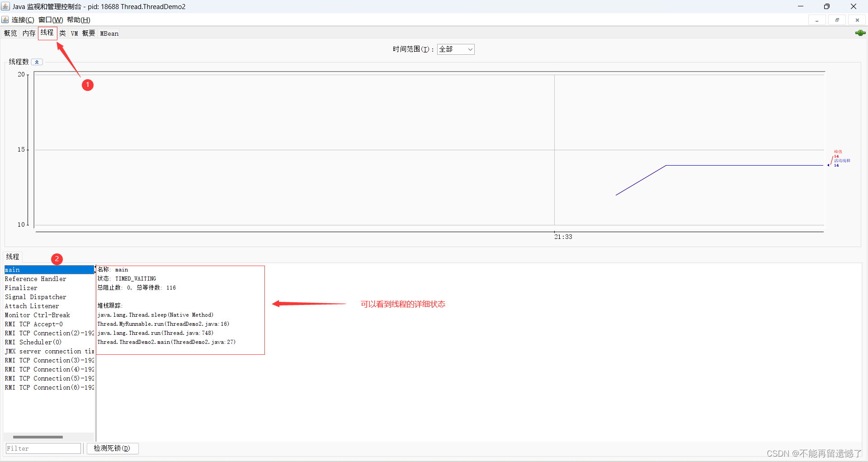Click the 21:33 time axis label
The width and height of the screenshot is (868, 462).
(563, 237)
